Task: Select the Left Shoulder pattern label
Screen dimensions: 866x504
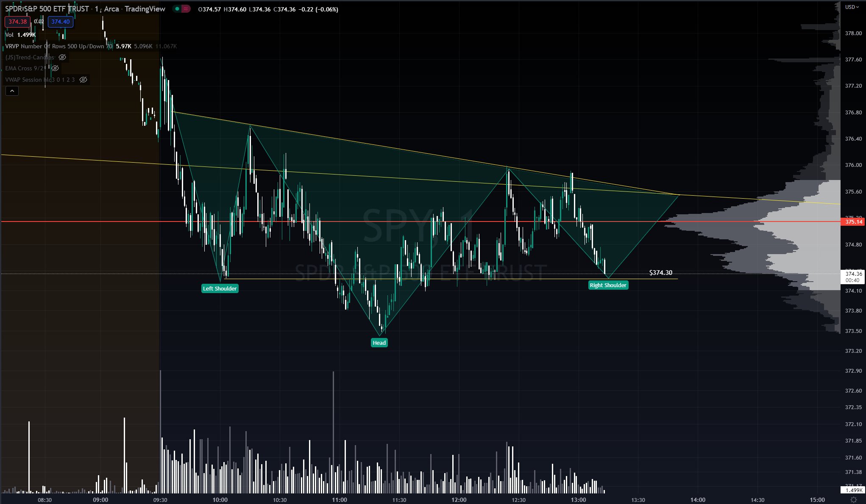Action: click(220, 288)
